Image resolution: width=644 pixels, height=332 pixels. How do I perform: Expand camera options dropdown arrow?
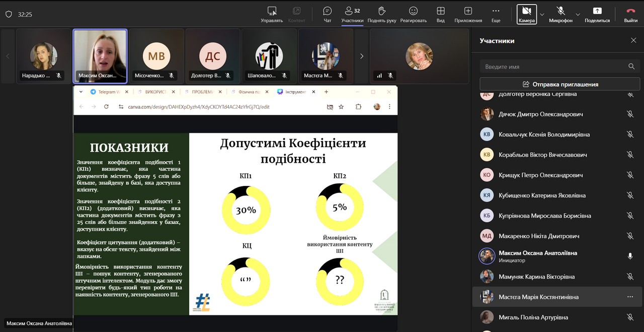[542, 14]
